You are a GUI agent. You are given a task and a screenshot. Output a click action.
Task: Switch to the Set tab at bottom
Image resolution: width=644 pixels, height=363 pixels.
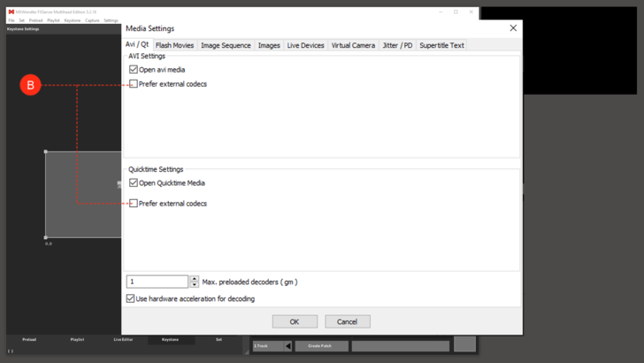pos(218,340)
